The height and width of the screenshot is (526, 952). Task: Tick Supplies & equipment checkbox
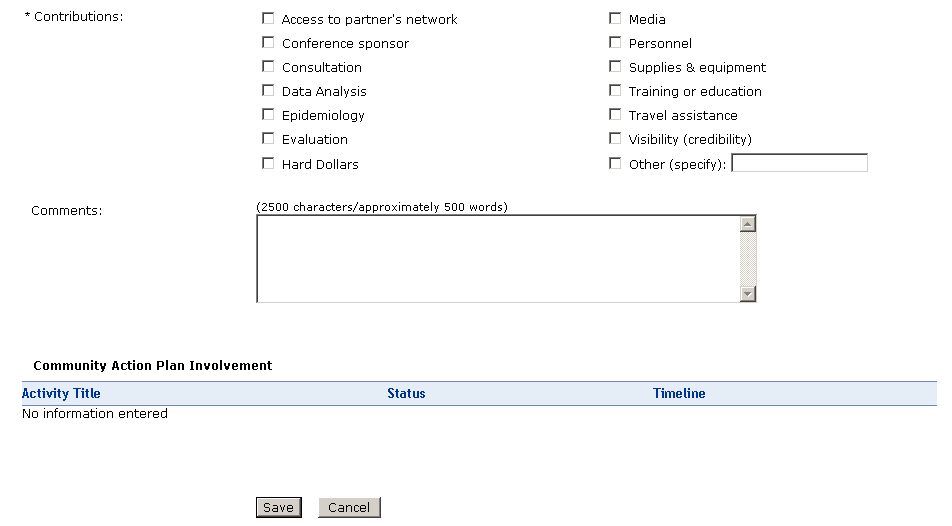(615, 67)
